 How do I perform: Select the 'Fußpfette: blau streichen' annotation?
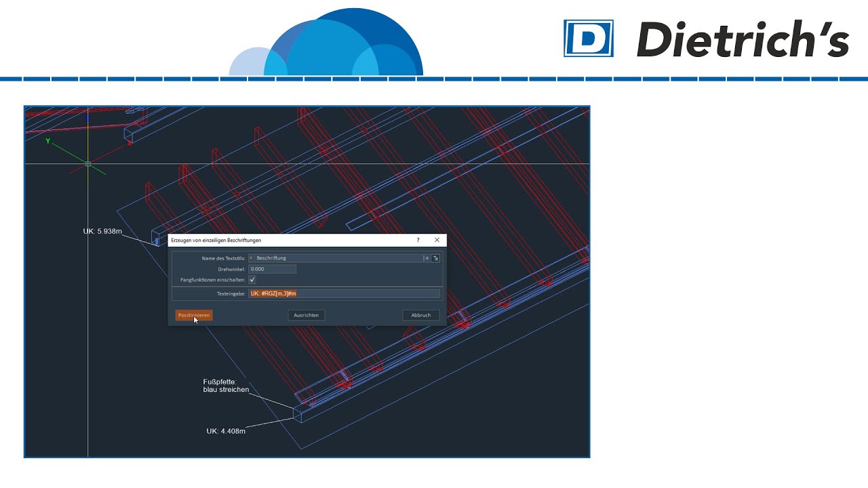(226, 386)
